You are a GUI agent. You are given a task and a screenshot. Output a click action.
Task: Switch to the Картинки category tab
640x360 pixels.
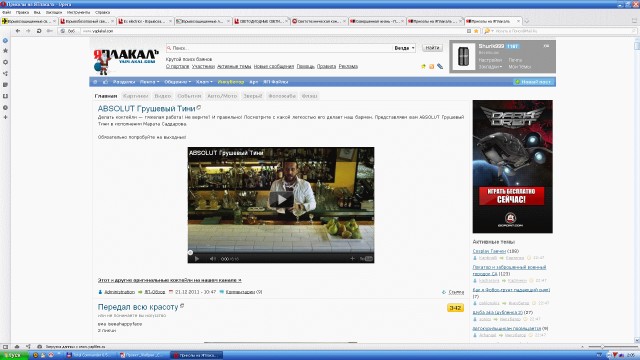tap(136, 96)
